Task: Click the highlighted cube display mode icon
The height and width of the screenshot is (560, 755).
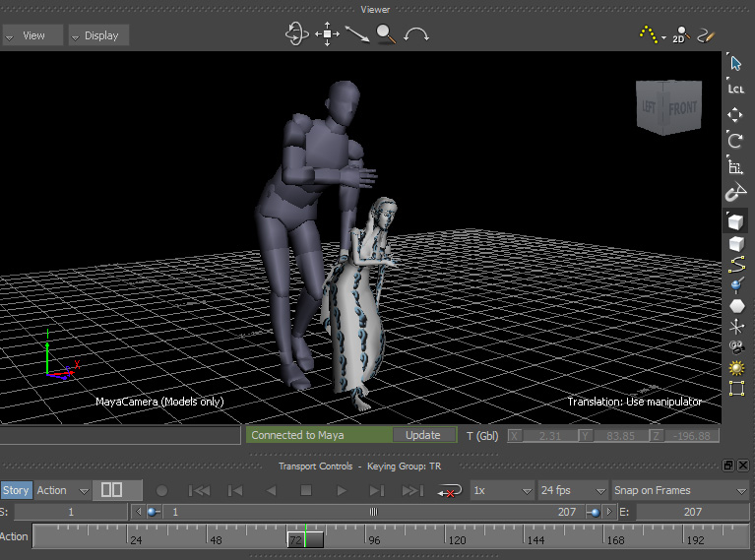Action: [735, 221]
